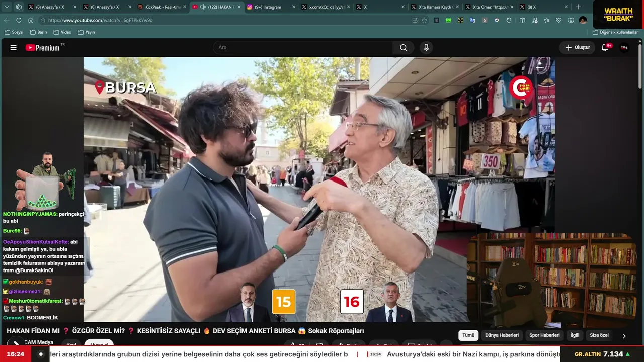This screenshot has width=644, height=362.
Task: Click chat username gokhanbuyuk
Action: (x=26, y=282)
